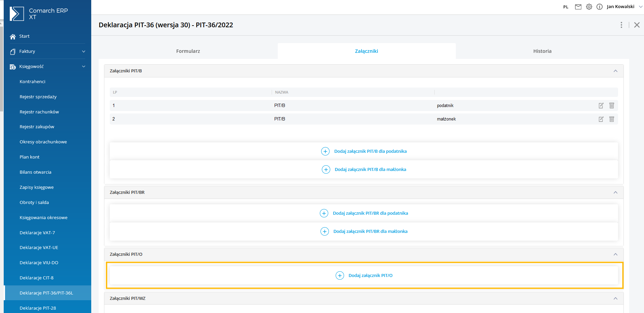644x313 pixels.
Task: Open settings gear in top bar
Action: coord(589,7)
